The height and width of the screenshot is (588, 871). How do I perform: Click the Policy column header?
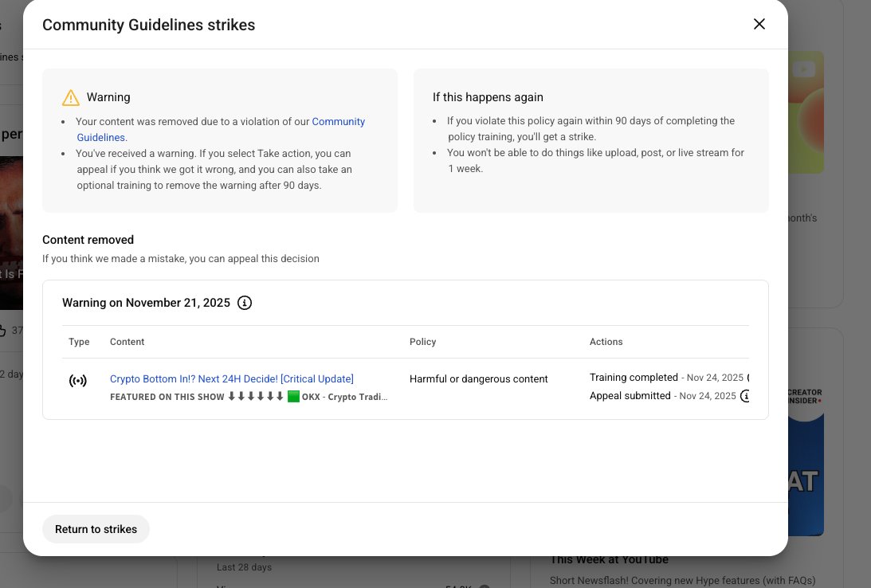[422, 342]
